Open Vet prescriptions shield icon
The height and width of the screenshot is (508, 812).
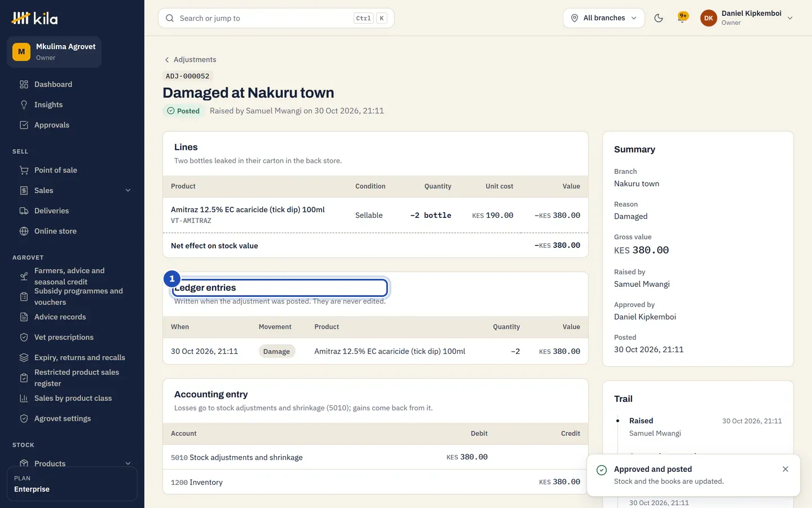[x=24, y=337]
